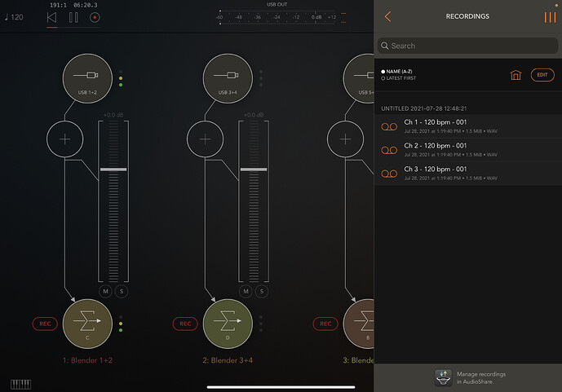Open the Blender 1+2 mixer node C

[x=87, y=323]
